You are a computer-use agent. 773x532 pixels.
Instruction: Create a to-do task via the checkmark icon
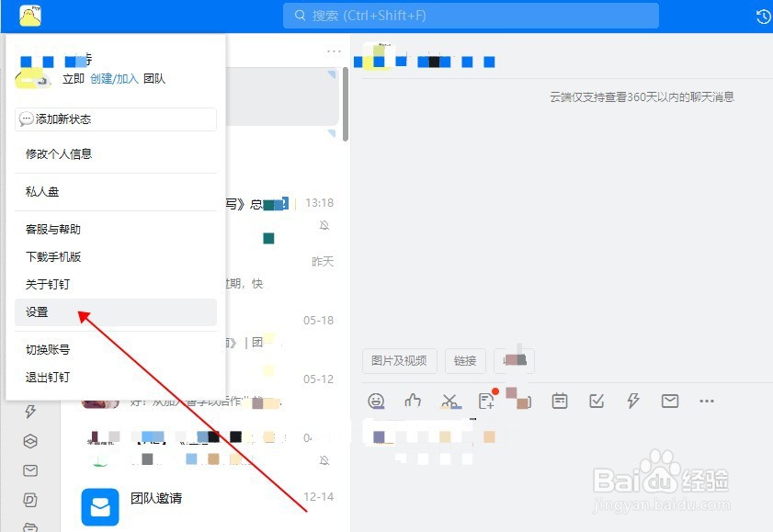click(596, 401)
